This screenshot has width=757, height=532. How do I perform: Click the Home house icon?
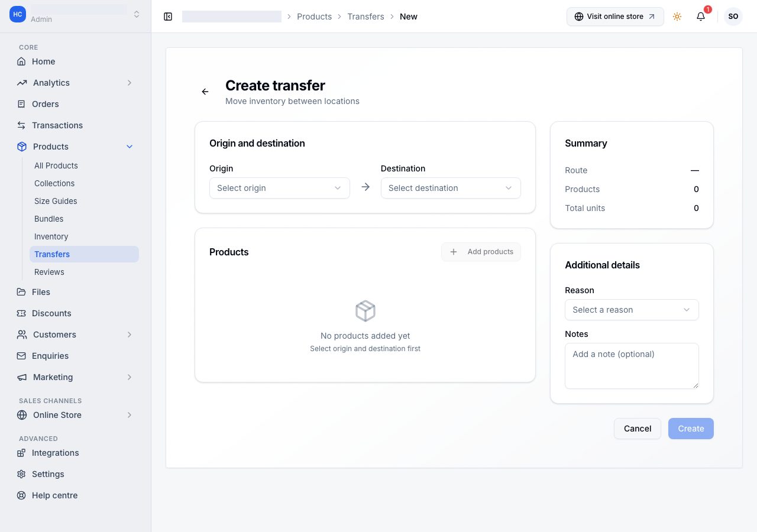coord(22,61)
